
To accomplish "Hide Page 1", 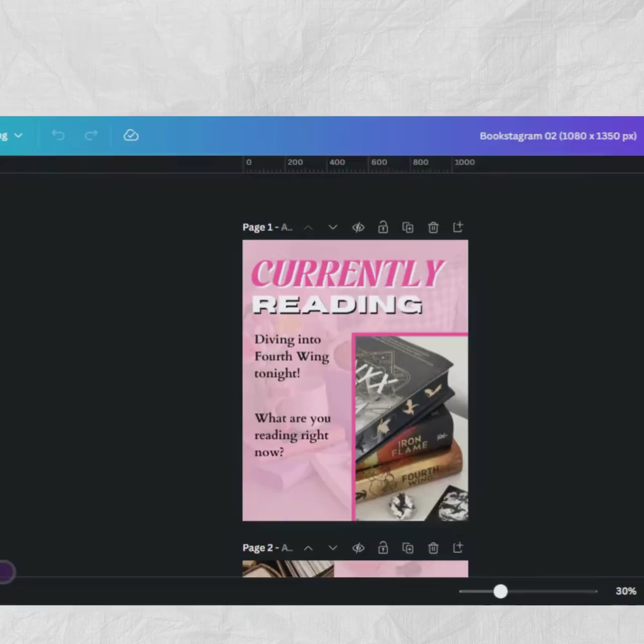I will (x=358, y=227).
